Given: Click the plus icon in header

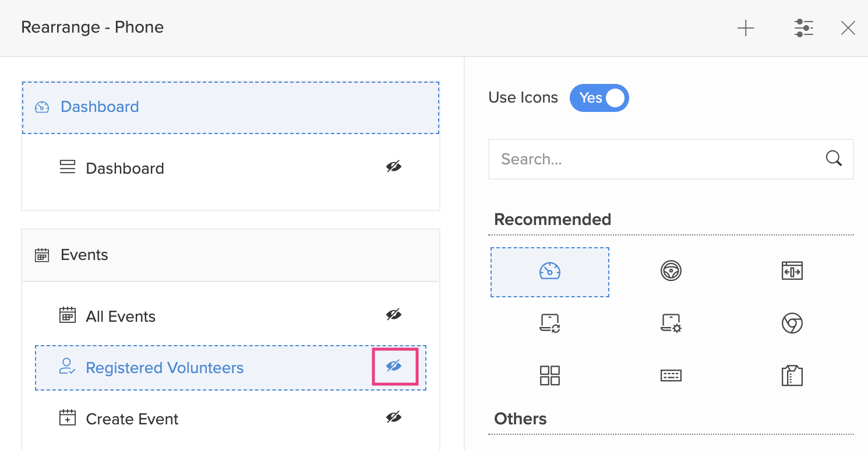Looking at the screenshot, I should (746, 28).
